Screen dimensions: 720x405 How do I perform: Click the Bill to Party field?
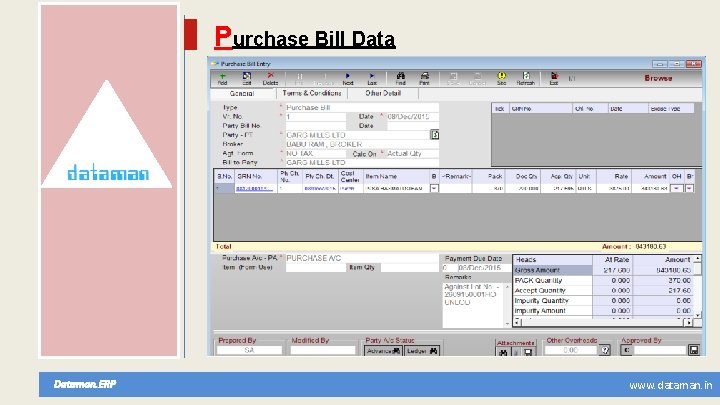point(362,163)
